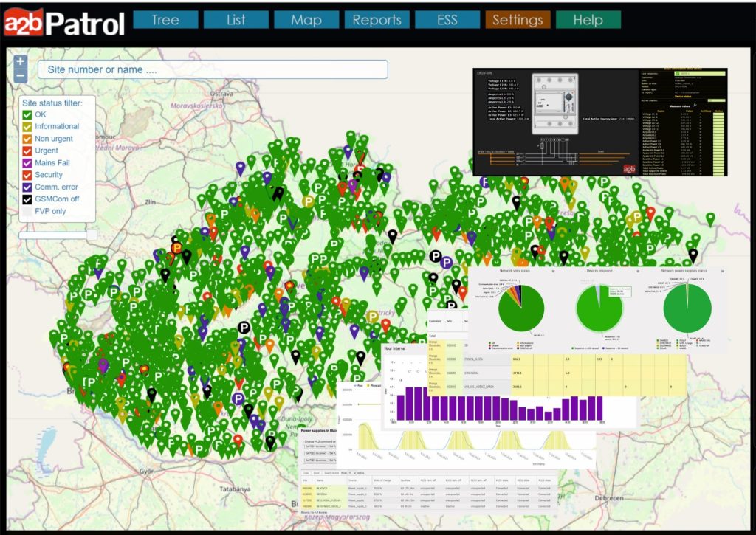756x535 pixels.
Task: Click the Site number or name search field
Action: (214, 69)
